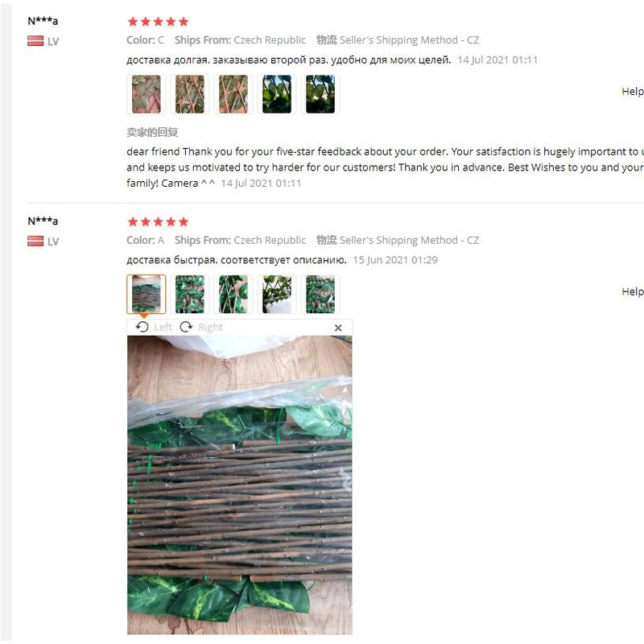Open fifth thumbnail of June 15 review
The width and height of the screenshot is (644, 644).
click(x=320, y=294)
